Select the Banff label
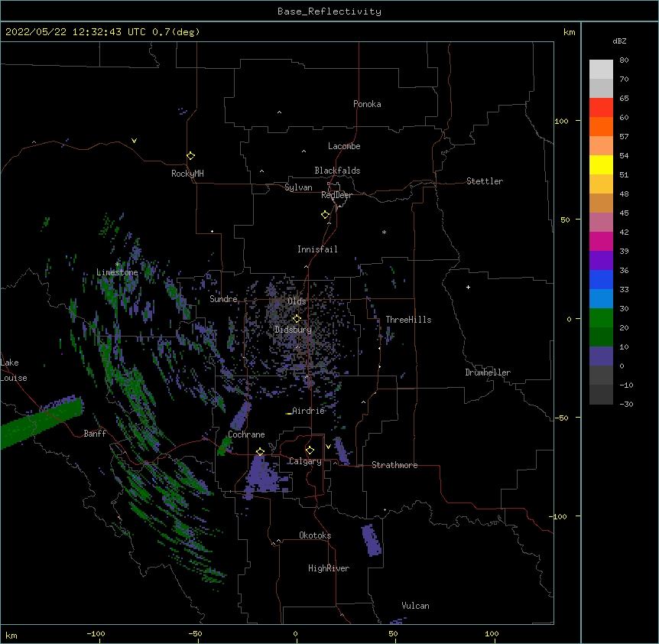Screen dimensions: 659x644 click(x=95, y=434)
